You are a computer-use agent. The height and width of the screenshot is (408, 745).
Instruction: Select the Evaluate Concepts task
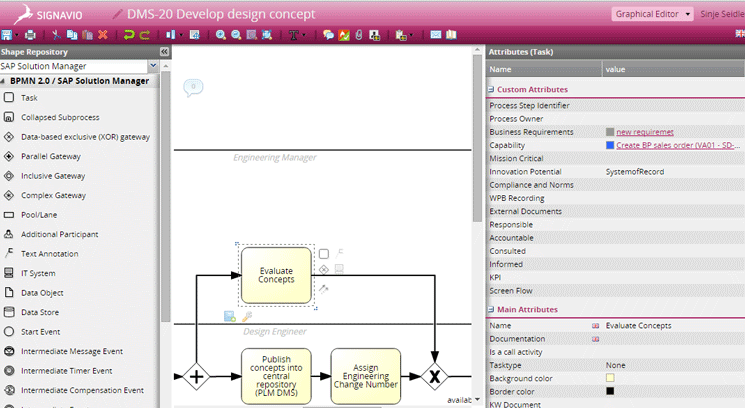click(276, 275)
